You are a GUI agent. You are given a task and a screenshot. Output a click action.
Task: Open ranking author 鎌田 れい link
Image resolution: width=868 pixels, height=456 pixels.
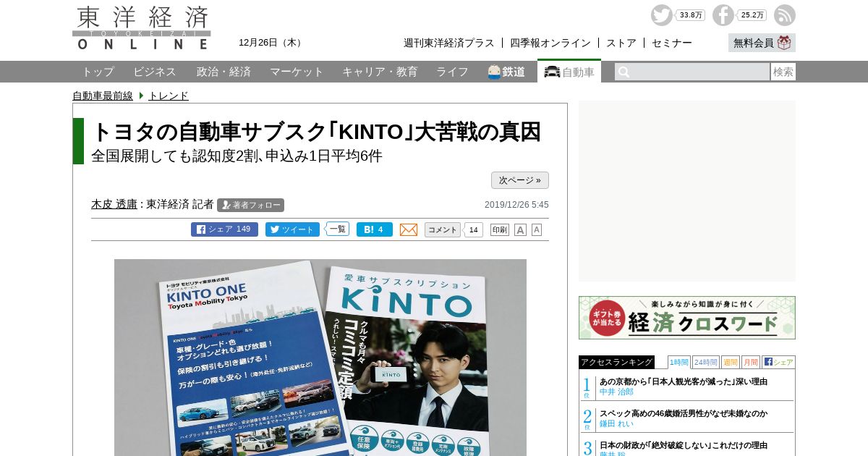point(616,423)
